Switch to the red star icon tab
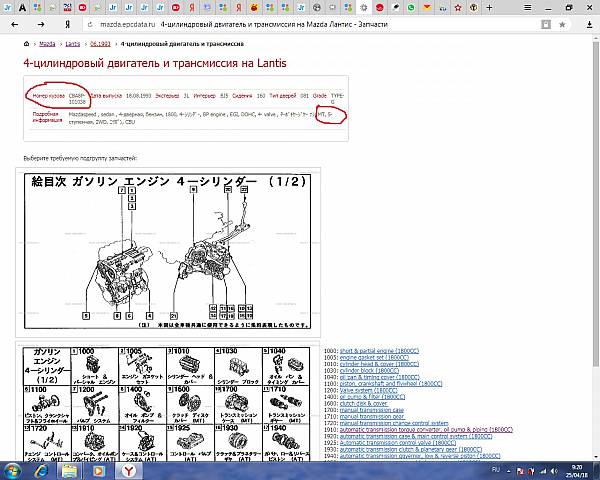The height and width of the screenshot is (480, 600). pos(458,7)
